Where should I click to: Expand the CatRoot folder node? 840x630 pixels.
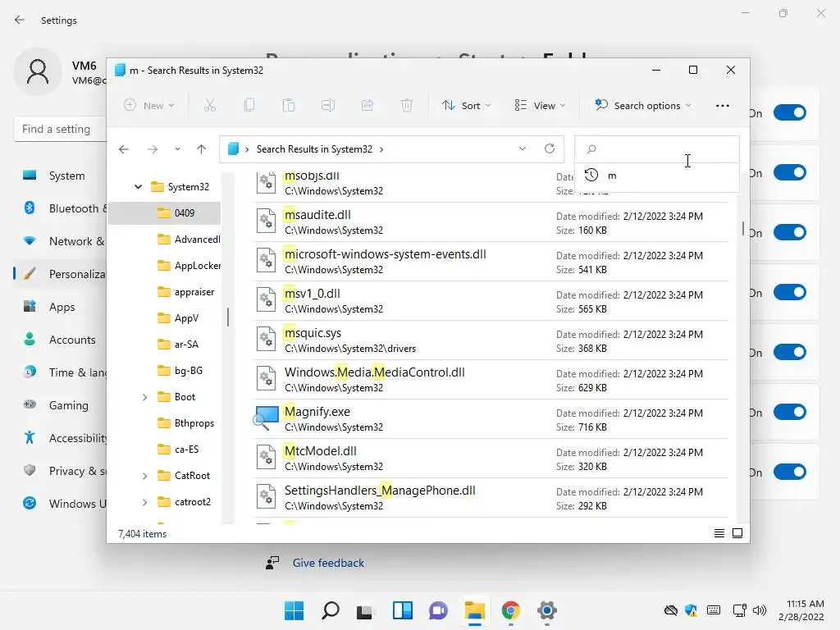[x=144, y=476]
